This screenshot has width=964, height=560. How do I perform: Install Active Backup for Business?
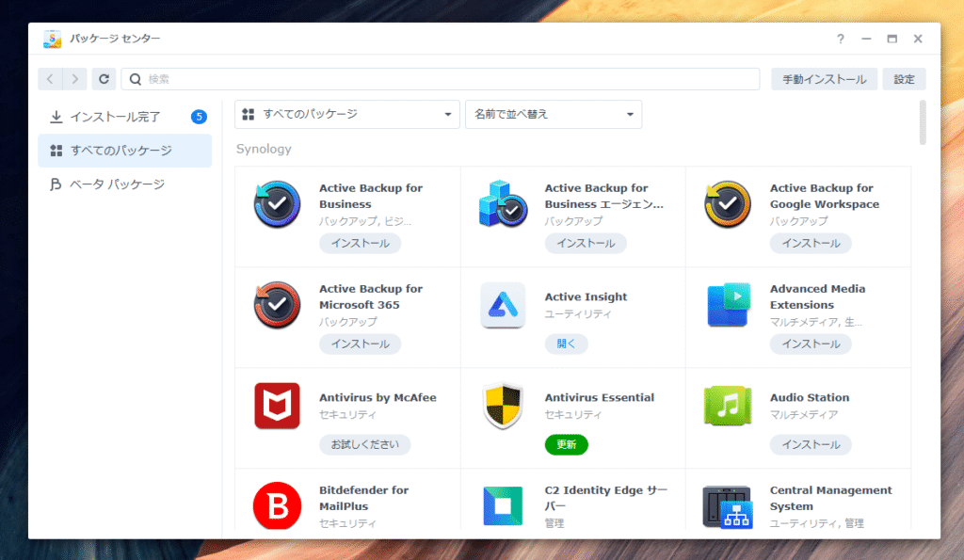tap(361, 244)
